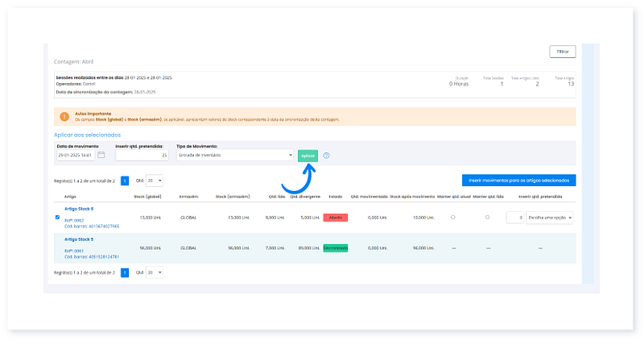Click the Operadores: Daniel text
644x341 pixels.
click(x=76, y=84)
